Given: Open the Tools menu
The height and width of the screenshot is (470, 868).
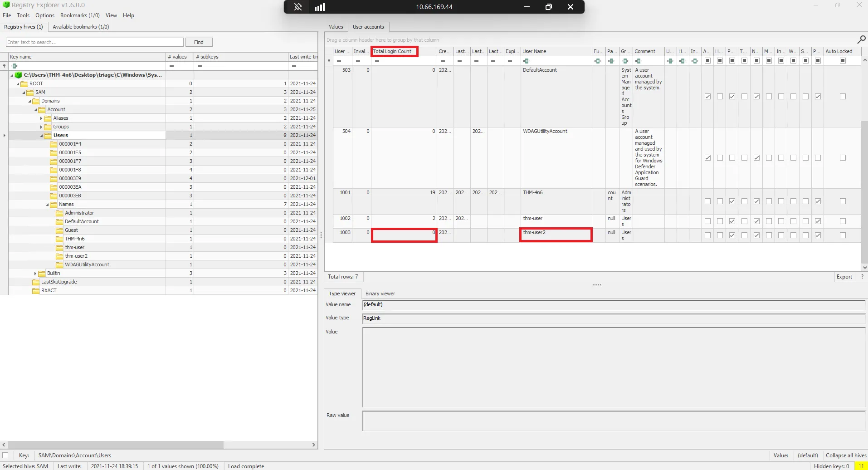Looking at the screenshot, I should point(23,15).
